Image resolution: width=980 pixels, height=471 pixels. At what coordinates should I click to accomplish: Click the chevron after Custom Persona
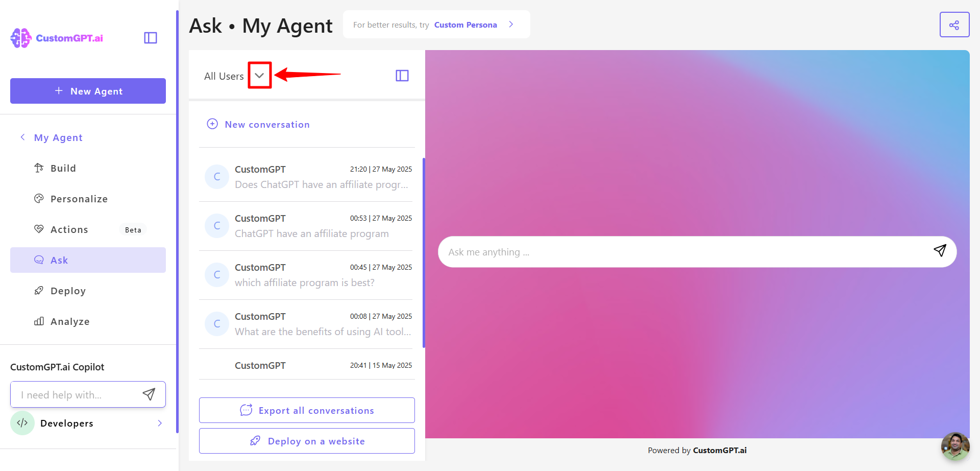[511, 25]
